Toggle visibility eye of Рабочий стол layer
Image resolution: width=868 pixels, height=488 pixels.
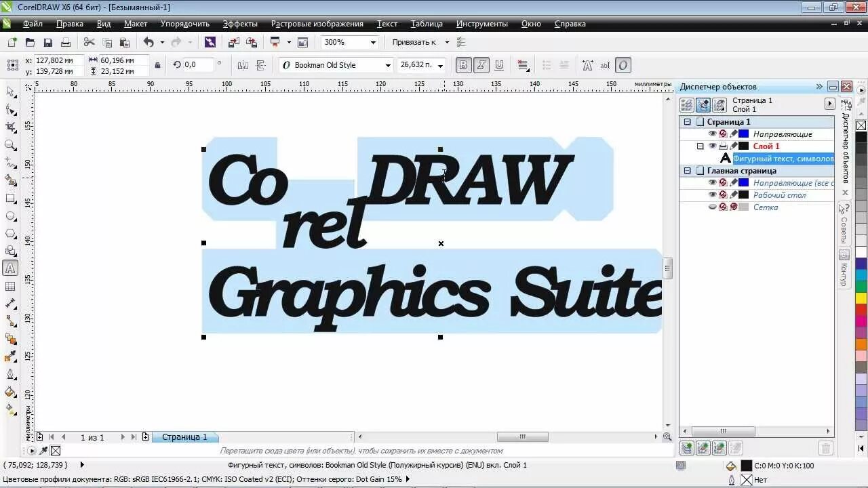tap(712, 195)
